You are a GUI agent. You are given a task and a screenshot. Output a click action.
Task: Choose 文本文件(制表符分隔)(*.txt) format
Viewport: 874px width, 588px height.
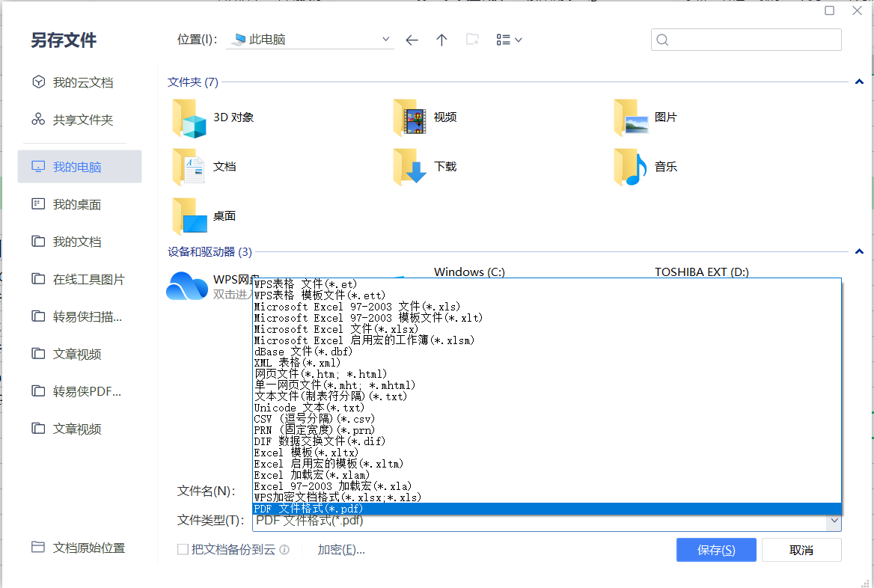pos(546,396)
